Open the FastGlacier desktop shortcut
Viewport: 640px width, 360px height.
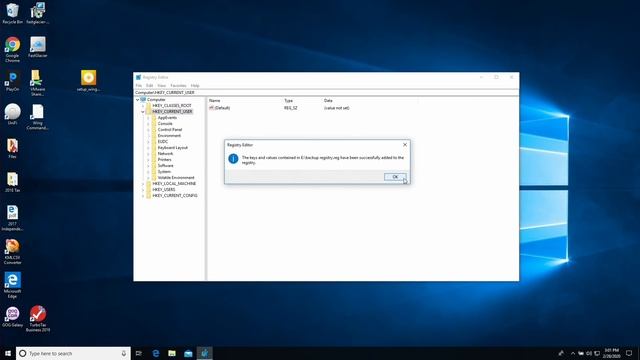click(x=38, y=47)
